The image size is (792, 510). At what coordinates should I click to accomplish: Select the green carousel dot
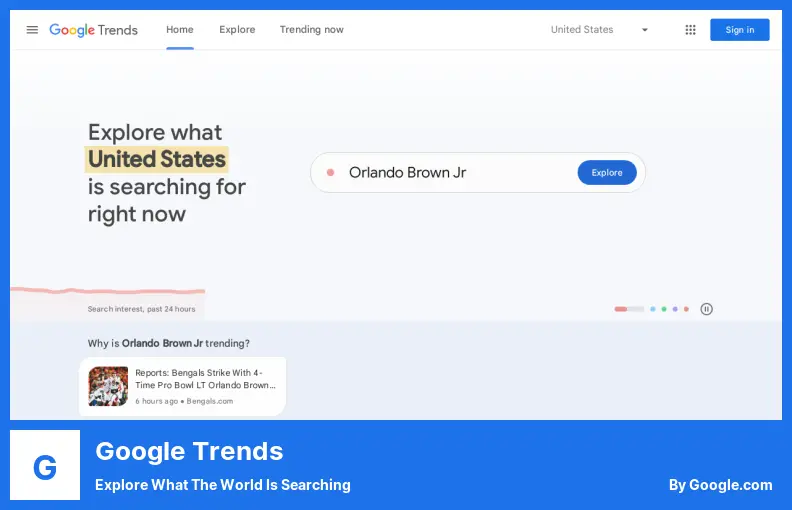(x=664, y=309)
